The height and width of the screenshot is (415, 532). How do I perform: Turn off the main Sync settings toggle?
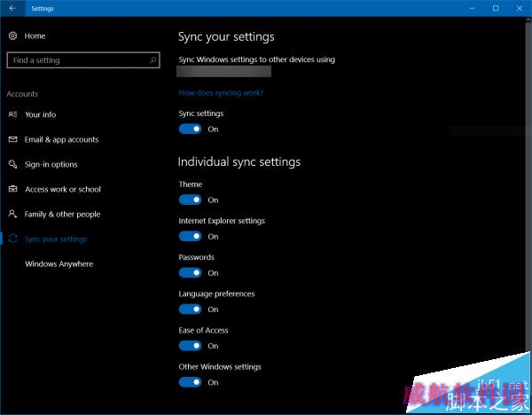[190, 129]
